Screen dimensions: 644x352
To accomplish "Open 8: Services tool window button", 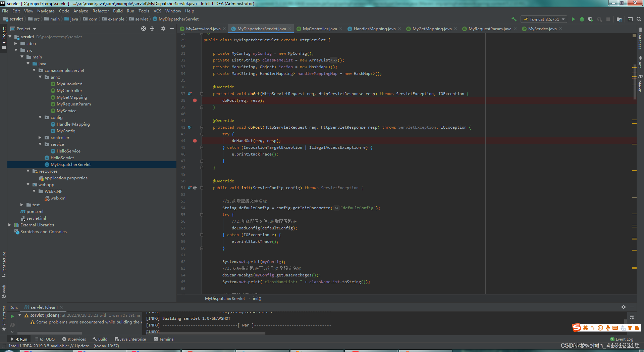I will 74,339.
